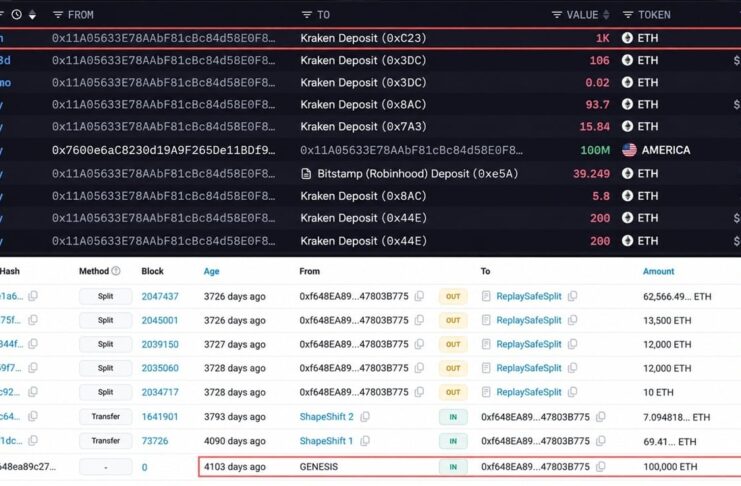Open the filter icon next to FROM
The image size is (741, 486).
coord(58,15)
